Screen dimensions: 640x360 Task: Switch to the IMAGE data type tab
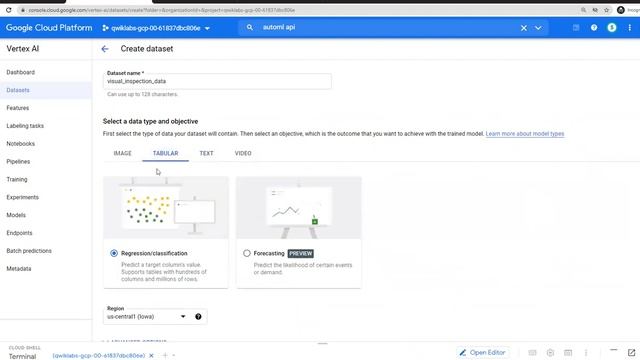tap(122, 153)
